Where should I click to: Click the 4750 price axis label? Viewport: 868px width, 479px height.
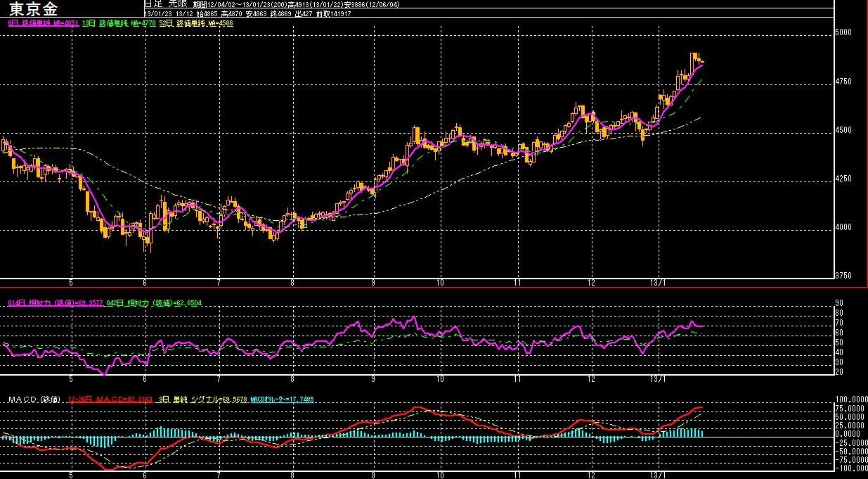(x=844, y=82)
